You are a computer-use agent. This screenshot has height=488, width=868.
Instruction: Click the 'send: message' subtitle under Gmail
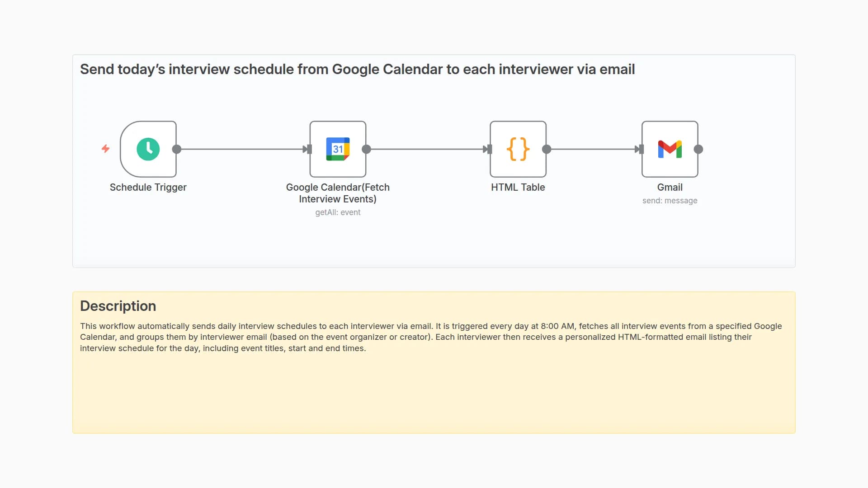click(x=670, y=201)
